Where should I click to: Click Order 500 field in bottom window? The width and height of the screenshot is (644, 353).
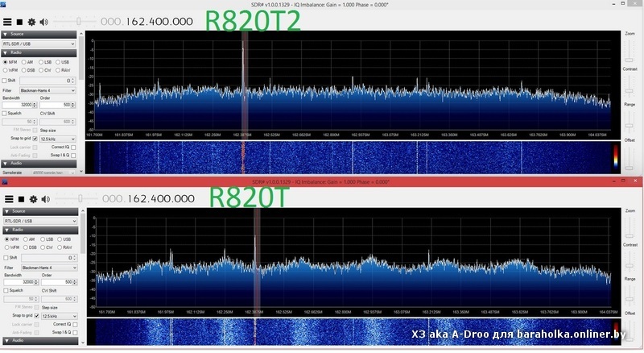click(59, 282)
